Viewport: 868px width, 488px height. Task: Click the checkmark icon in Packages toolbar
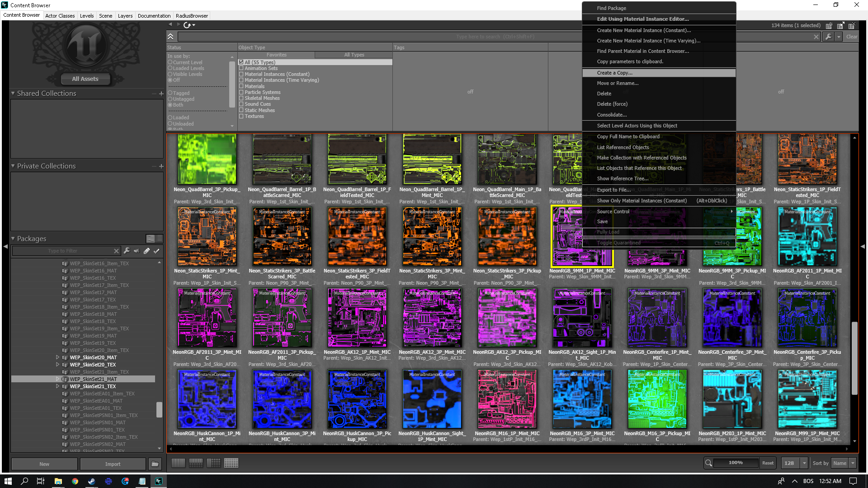pos(156,251)
